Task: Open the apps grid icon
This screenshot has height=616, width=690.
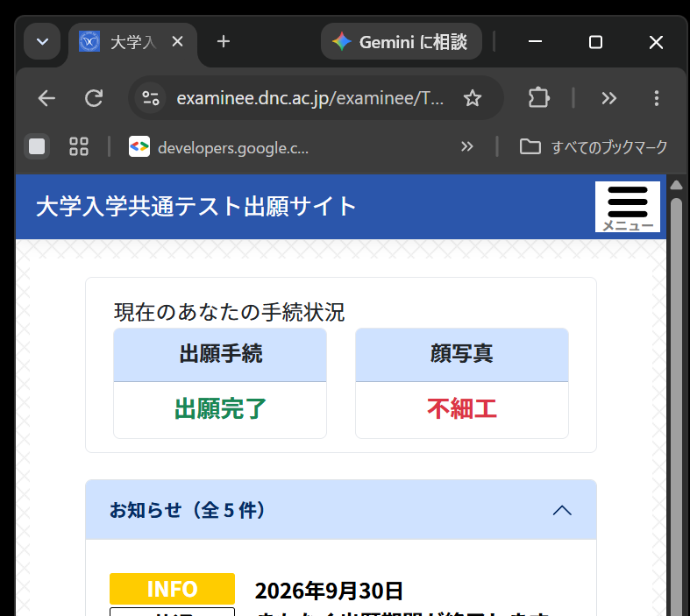Action: [x=79, y=146]
